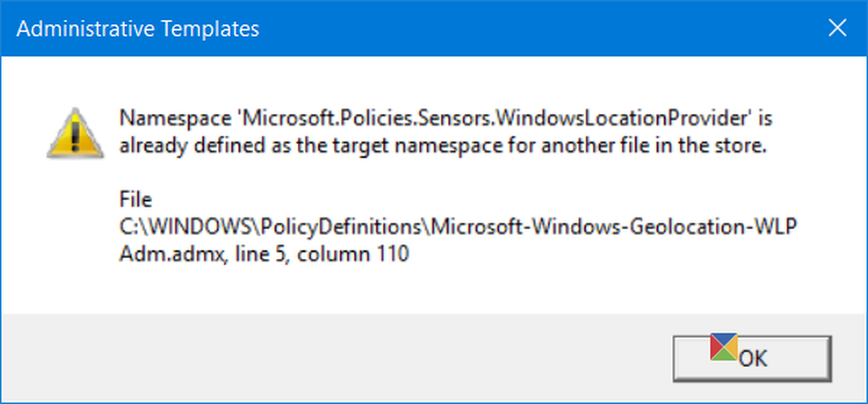Click the 'already defined as the target namespace' line

444,146
